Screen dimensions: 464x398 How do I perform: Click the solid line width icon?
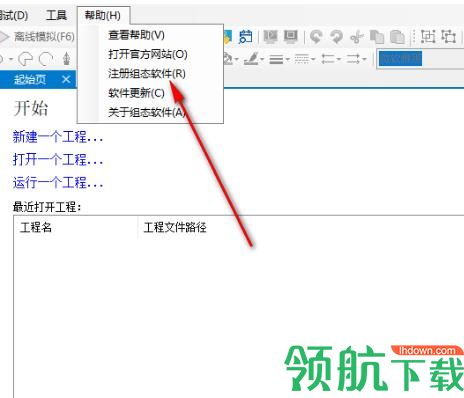tap(276, 59)
